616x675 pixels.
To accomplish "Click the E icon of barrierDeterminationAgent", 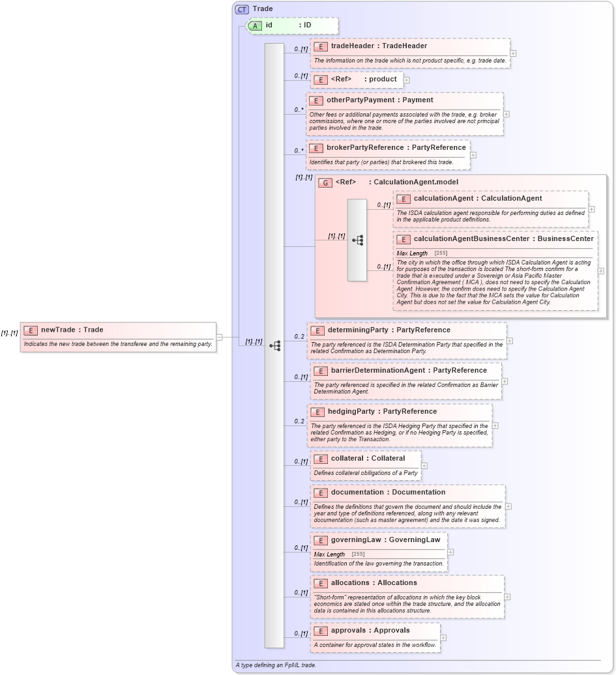I will point(321,371).
